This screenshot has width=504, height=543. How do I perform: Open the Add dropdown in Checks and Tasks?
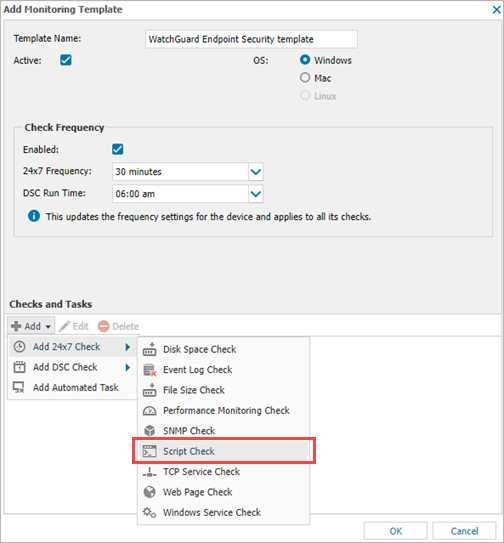(31, 326)
